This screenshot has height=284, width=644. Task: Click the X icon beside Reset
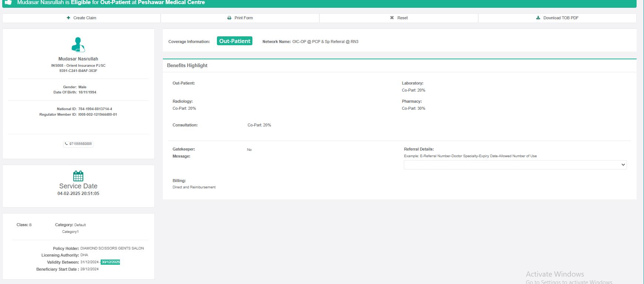[392, 18]
